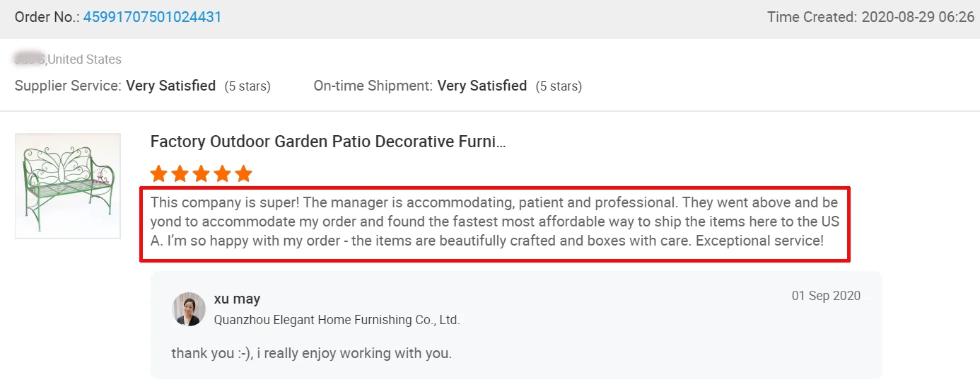Click xu may's profile avatar
This screenshot has width=980, height=380.
tap(189, 309)
